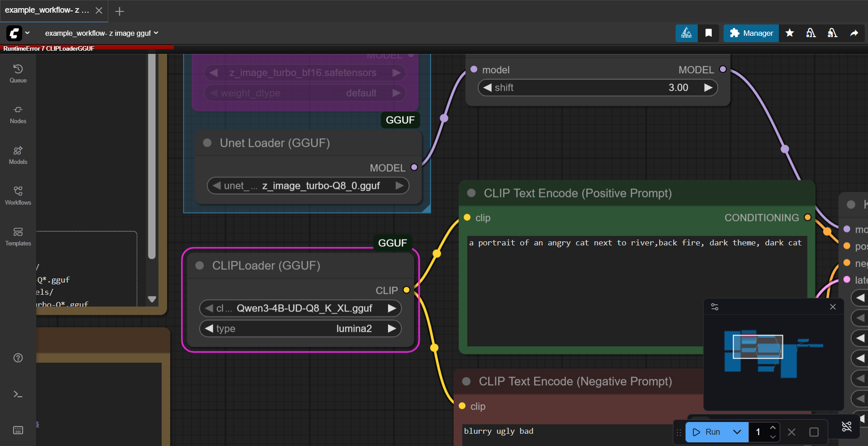Increase the shift value with right arrow
Viewport: 868px width, 446px height.
click(708, 88)
